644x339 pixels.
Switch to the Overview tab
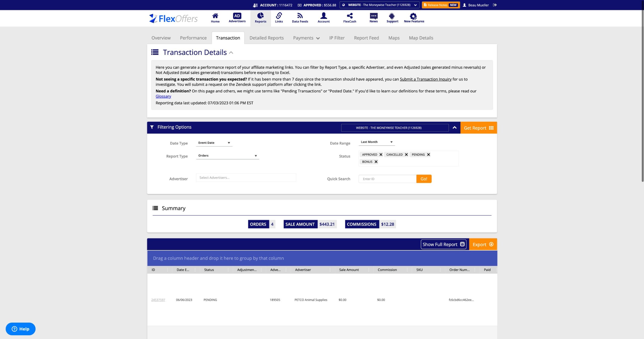coord(161,38)
